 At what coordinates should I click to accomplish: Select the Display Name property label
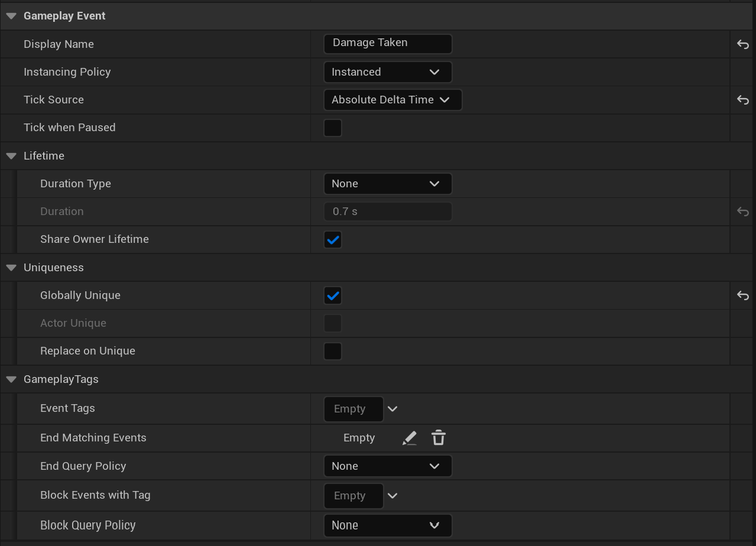59,44
